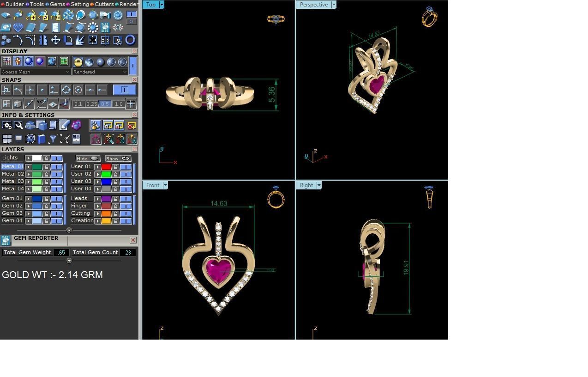Screen dimensions: 588x377
Task: Open the Perspective viewport dropdown arrow
Action: [x=334, y=5]
